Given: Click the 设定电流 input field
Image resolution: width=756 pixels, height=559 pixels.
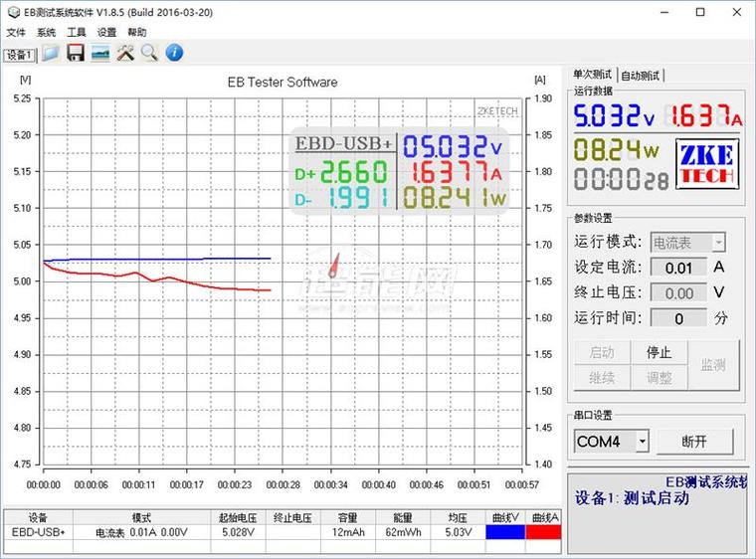Looking at the screenshot, I should (678, 268).
